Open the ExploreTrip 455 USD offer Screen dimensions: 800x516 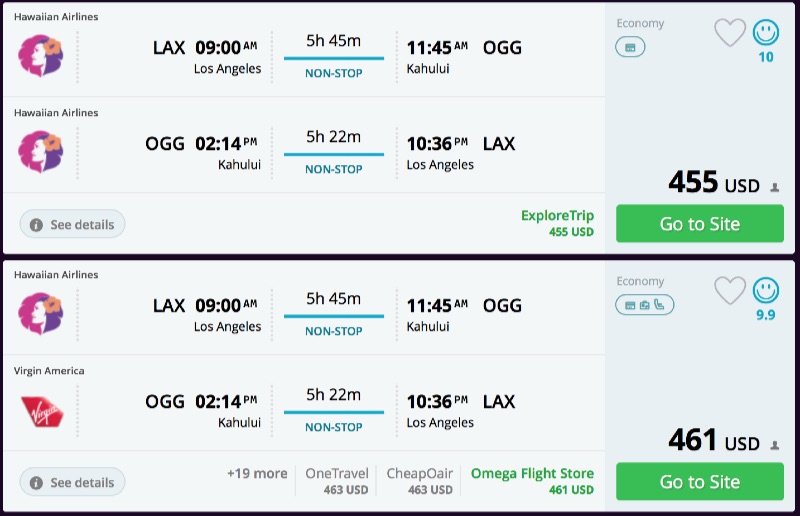click(x=557, y=223)
